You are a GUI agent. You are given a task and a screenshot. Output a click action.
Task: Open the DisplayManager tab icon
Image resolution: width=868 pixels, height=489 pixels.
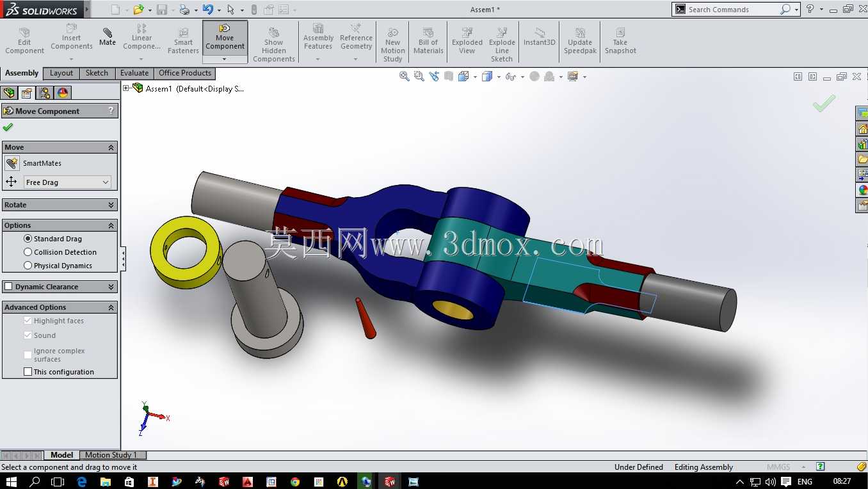(63, 93)
